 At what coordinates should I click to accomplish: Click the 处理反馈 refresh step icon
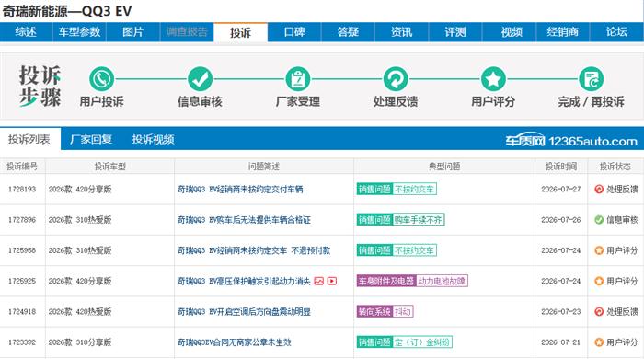tap(395, 79)
